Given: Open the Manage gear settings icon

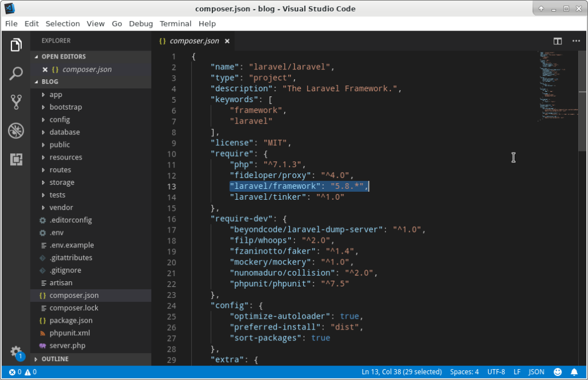Looking at the screenshot, I should (x=16, y=351).
